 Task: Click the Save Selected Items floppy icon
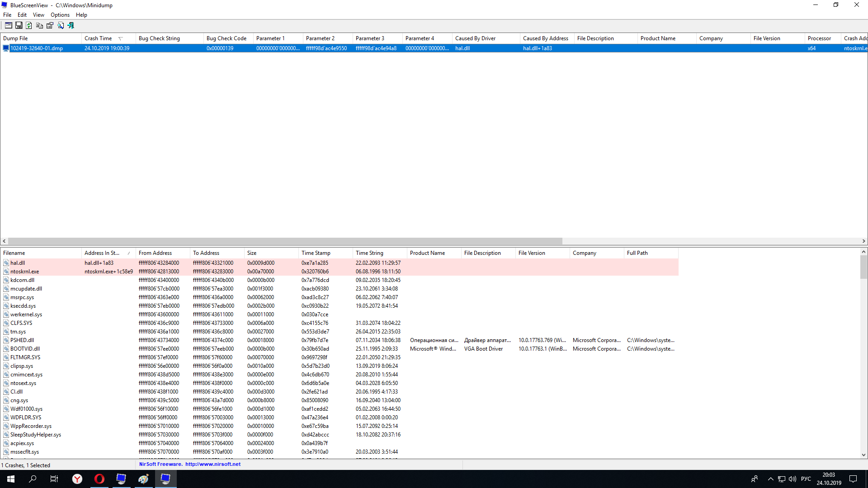point(19,26)
